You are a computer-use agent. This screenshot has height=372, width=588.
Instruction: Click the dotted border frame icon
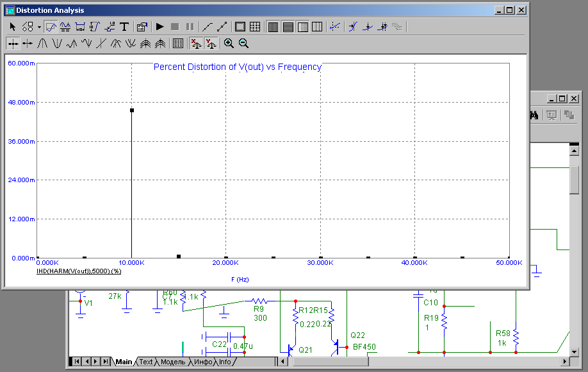click(240, 27)
